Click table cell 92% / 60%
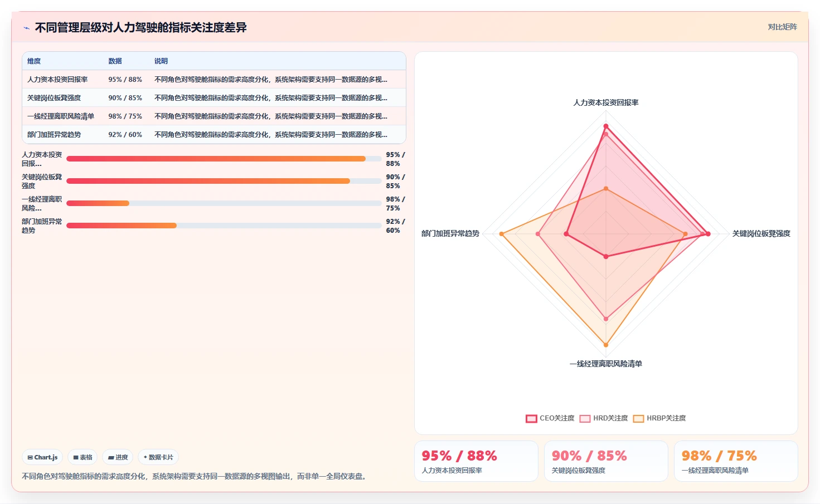820x504 pixels. (125, 135)
